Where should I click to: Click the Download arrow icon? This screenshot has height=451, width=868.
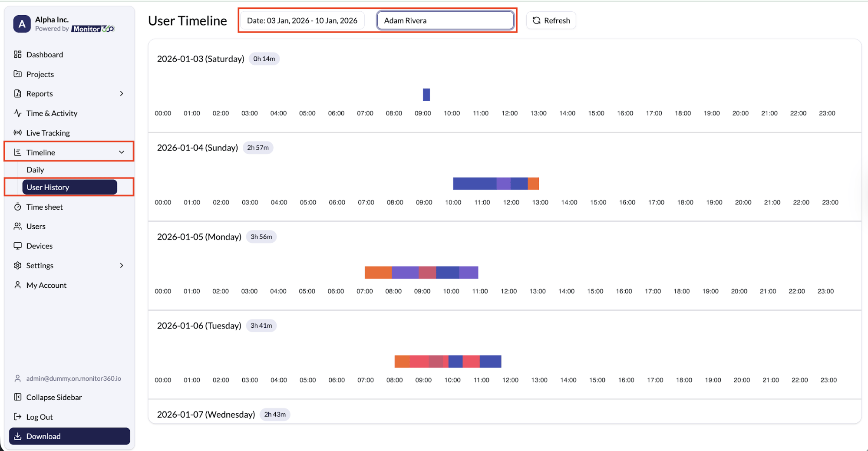[17, 436]
